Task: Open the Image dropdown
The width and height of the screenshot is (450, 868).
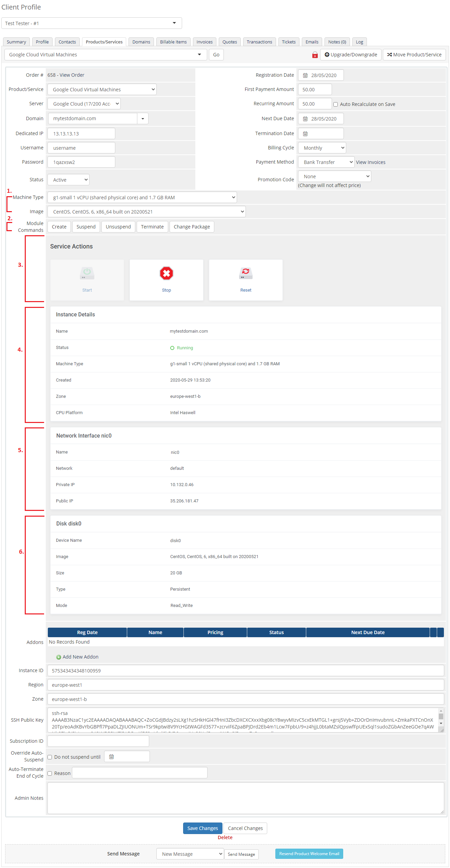Action: click(x=146, y=212)
